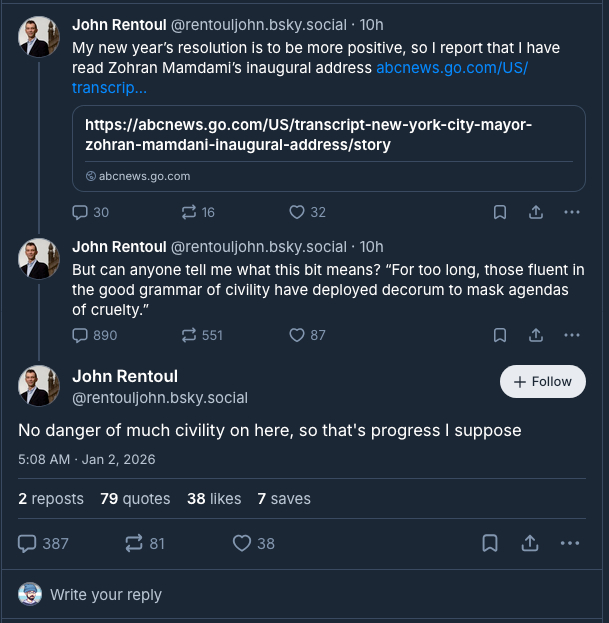Like the post with 87 likes
The width and height of the screenshot is (609, 623).
click(297, 335)
